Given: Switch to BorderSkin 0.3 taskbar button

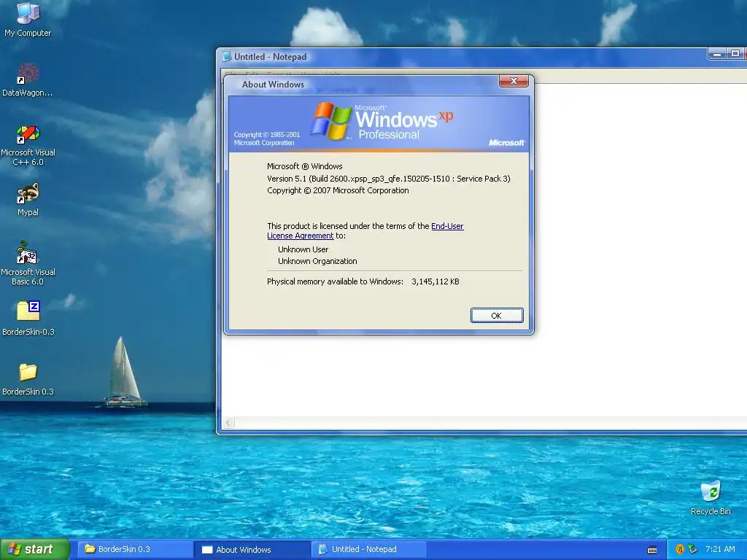Looking at the screenshot, I should click(135, 549).
